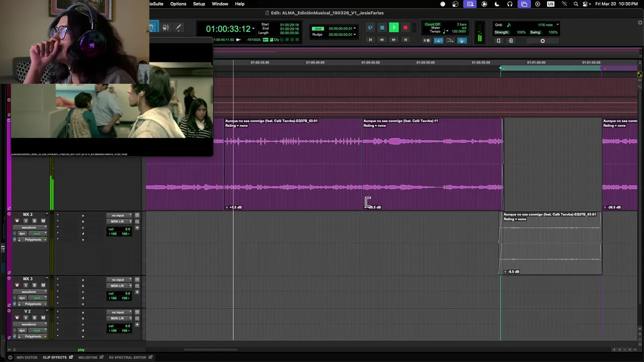Click MX 3 pan left value
644x362 pixels.
[113, 298]
